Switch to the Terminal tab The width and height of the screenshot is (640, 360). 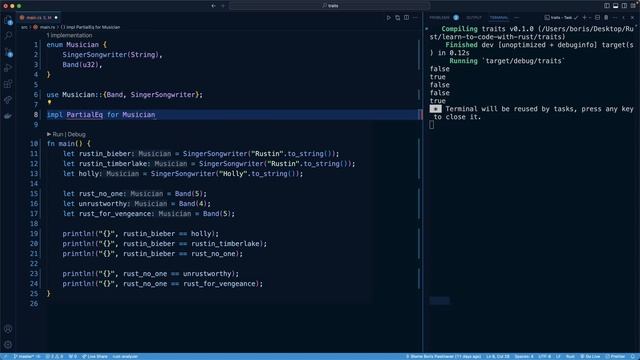[499, 18]
